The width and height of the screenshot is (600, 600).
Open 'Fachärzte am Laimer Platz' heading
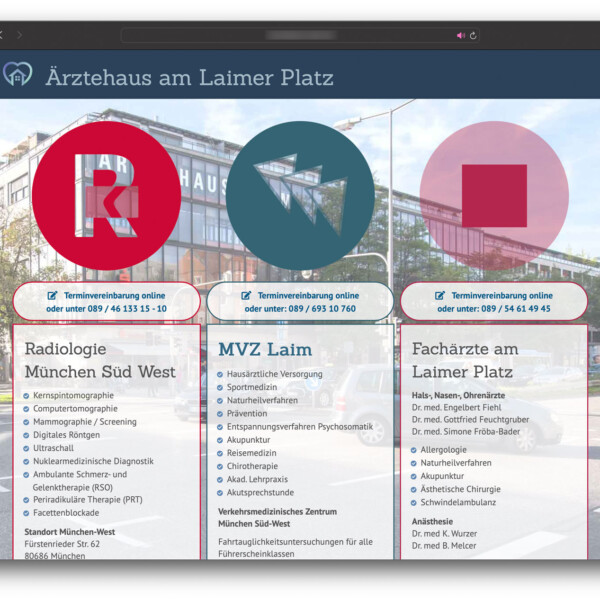(465, 360)
